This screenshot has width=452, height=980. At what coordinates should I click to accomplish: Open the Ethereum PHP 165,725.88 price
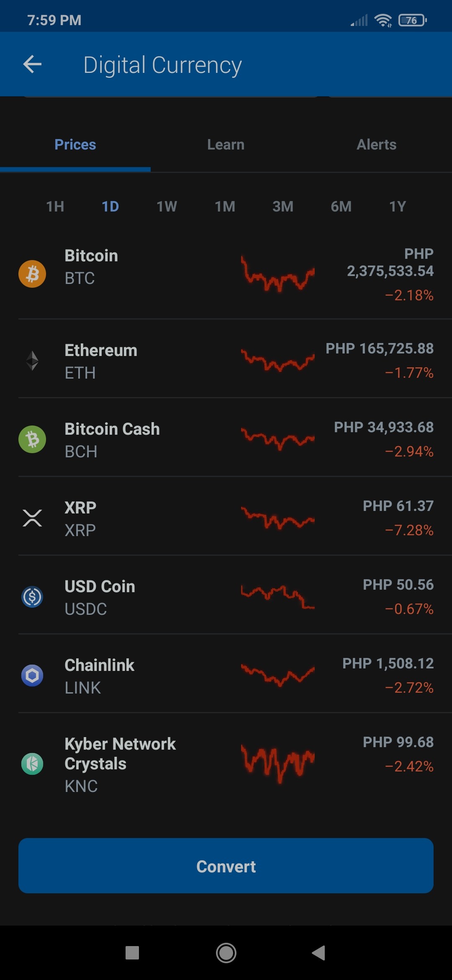(x=380, y=348)
